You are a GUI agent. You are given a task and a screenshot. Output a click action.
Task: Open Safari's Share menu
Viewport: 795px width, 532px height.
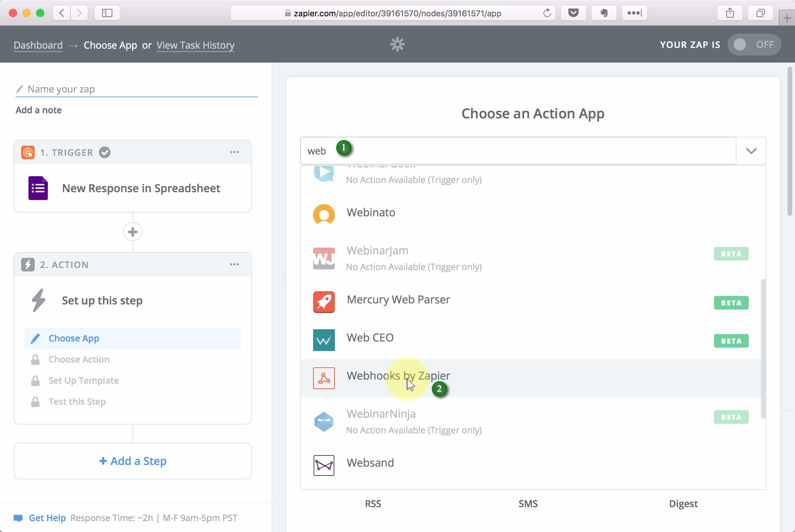730,13
